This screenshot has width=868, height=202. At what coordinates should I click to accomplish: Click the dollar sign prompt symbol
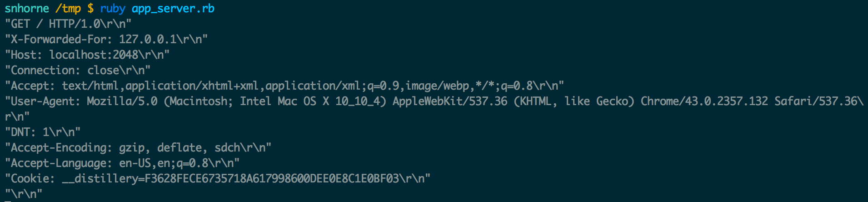(90, 9)
